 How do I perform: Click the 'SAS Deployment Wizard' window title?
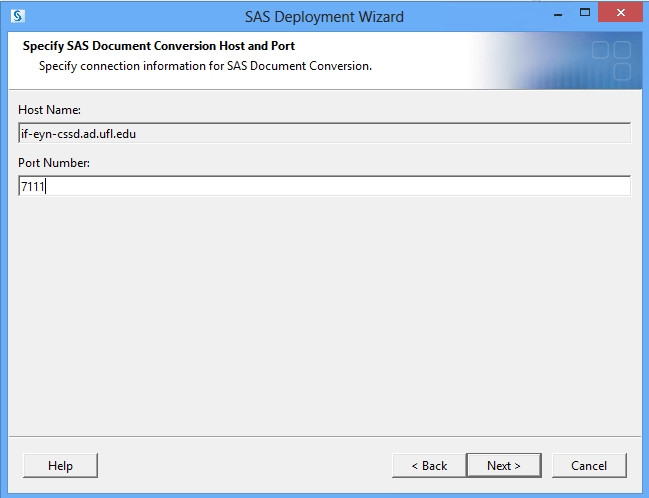(x=324, y=17)
